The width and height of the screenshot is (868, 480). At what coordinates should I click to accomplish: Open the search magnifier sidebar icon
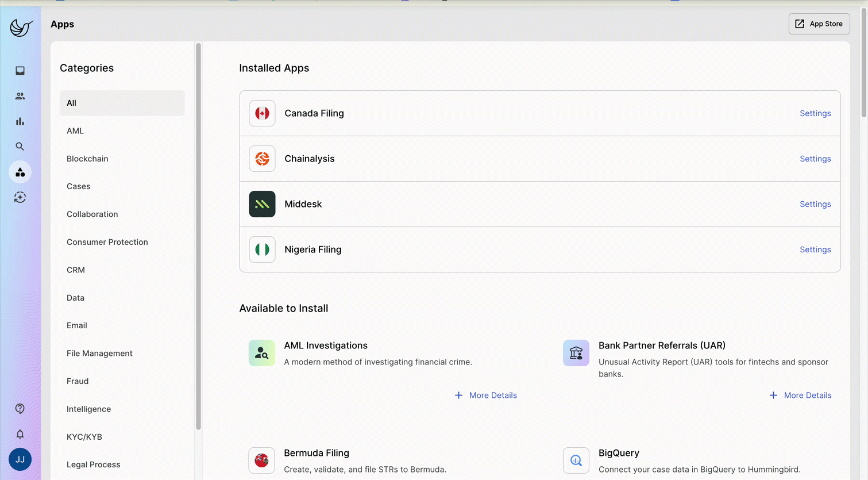point(20,147)
